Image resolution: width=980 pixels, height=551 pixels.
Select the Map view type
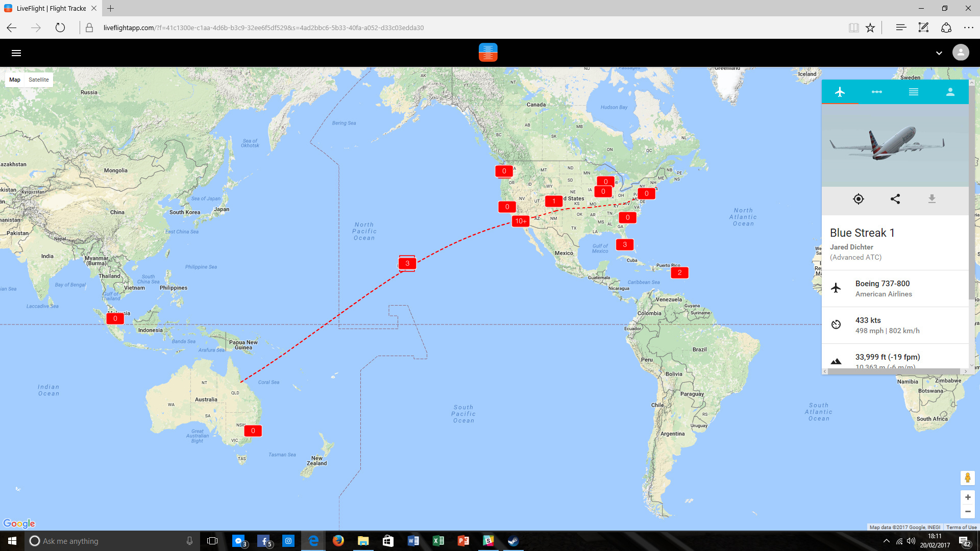[15, 80]
